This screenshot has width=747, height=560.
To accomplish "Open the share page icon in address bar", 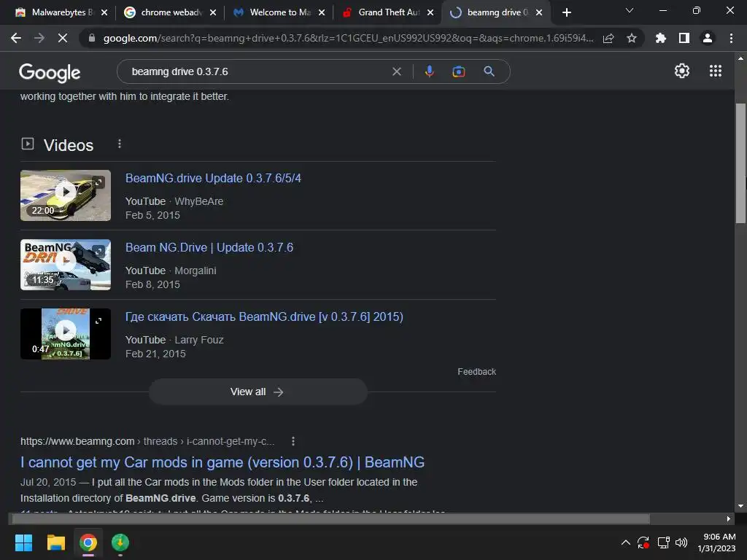I will pos(608,38).
